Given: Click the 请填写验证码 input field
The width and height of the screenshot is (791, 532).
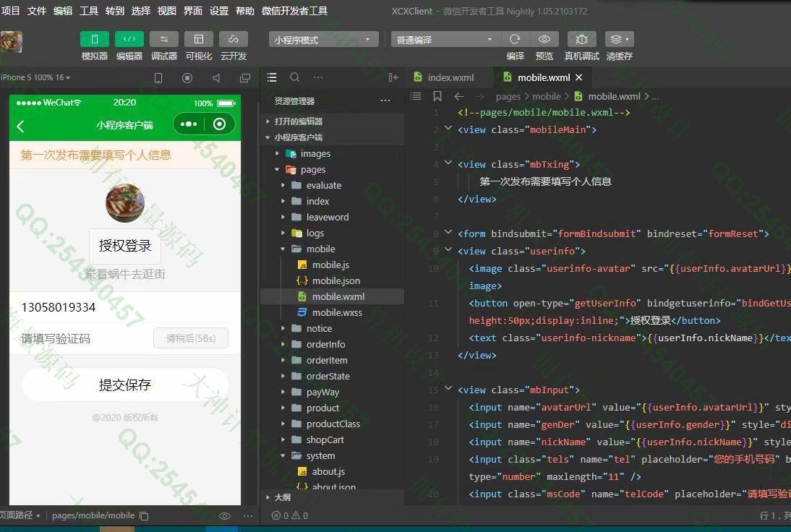Looking at the screenshot, I should pos(83,338).
